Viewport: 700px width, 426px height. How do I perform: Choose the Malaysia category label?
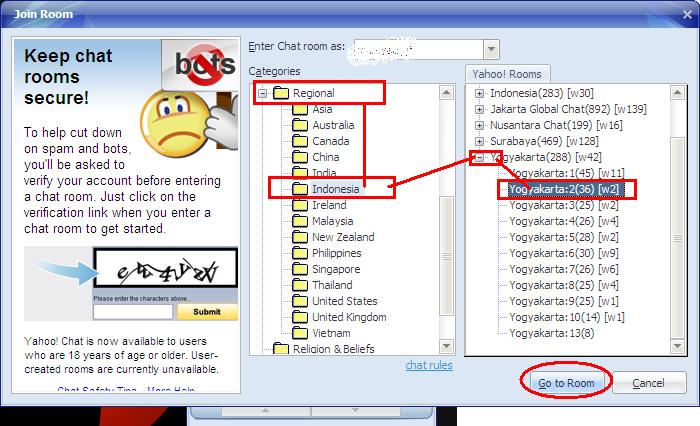tap(333, 221)
